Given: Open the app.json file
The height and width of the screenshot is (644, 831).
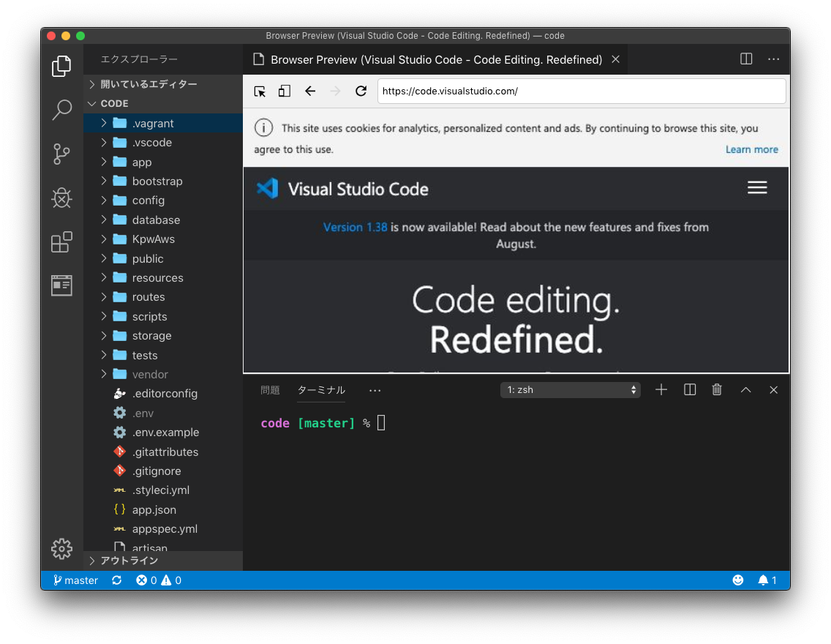Looking at the screenshot, I should (163, 510).
